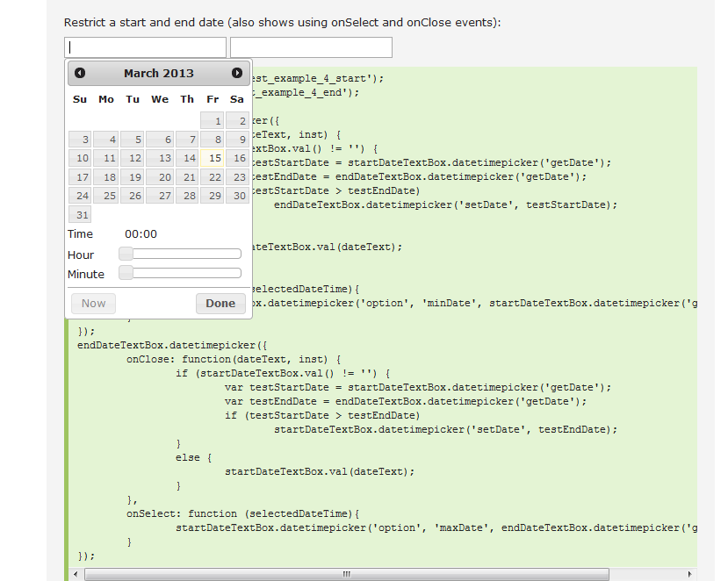Click day 10 in the calendar
This screenshot has width=728, height=581.
[80, 158]
